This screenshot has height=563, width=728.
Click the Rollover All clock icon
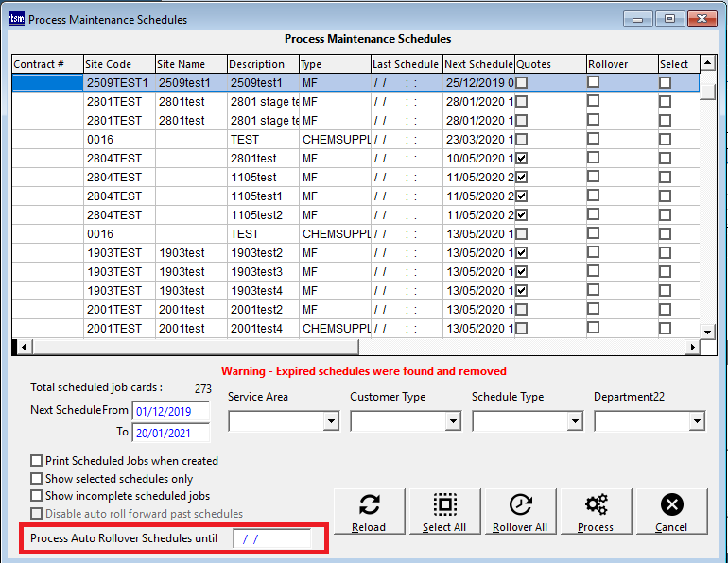520,511
